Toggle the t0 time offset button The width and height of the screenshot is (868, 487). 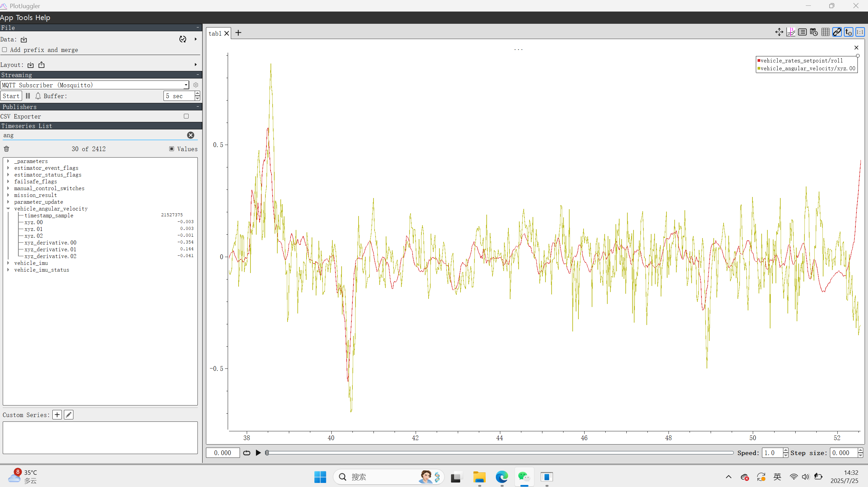click(848, 32)
